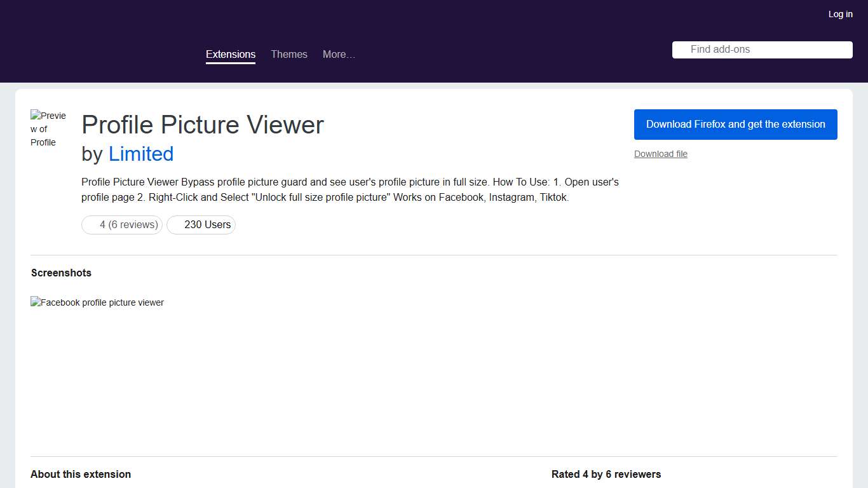Screen dimensions: 868x488
Task: Click the extension description text
Action: pyautogui.click(x=349, y=189)
